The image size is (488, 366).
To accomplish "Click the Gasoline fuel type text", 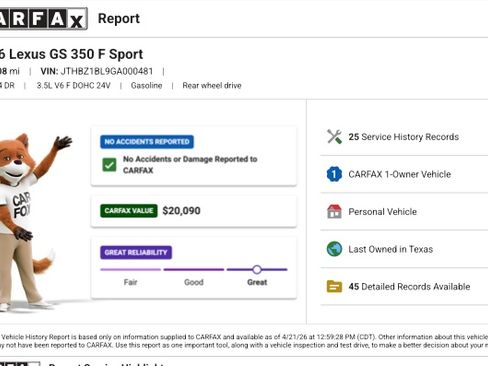I will [146, 86].
